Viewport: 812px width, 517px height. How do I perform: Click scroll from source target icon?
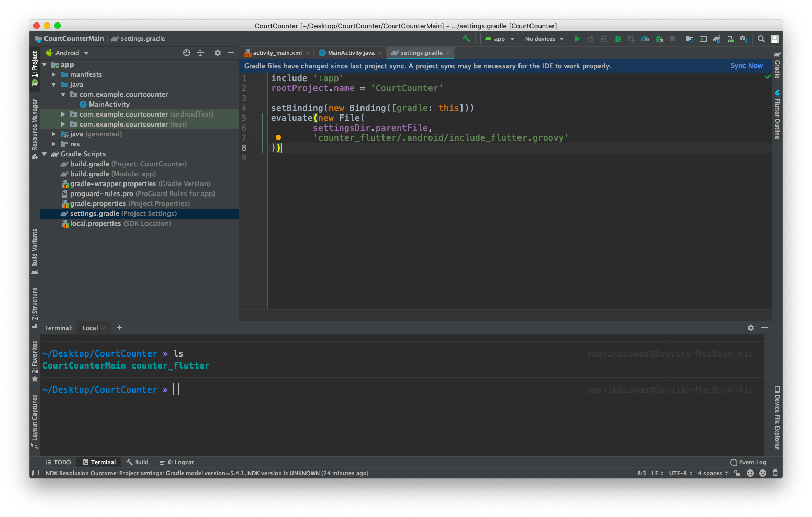(x=187, y=53)
